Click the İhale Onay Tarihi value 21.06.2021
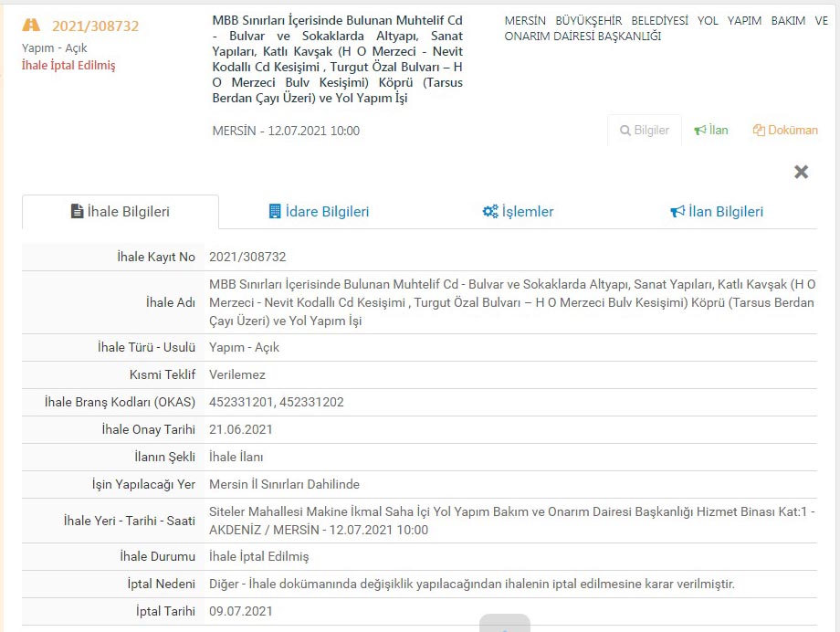Image resolution: width=840 pixels, height=632 pixels. pos(240,429)
